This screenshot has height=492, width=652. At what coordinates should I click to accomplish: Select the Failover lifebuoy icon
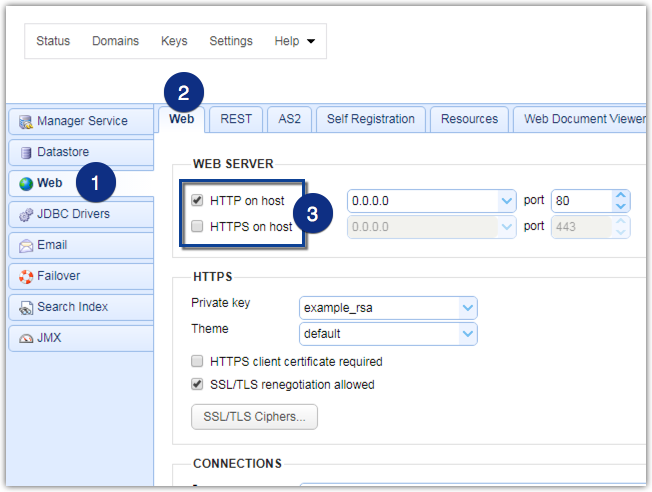26,276
